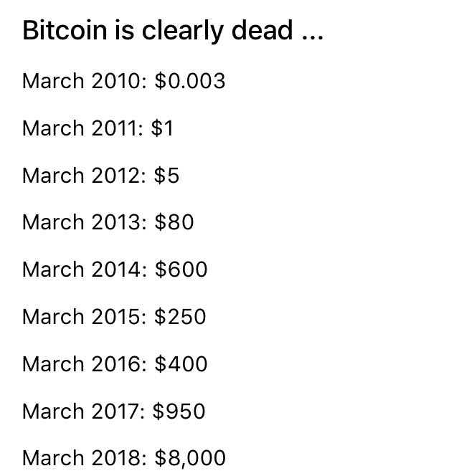Select the 'March 2013' date text

tap(82, 222)
